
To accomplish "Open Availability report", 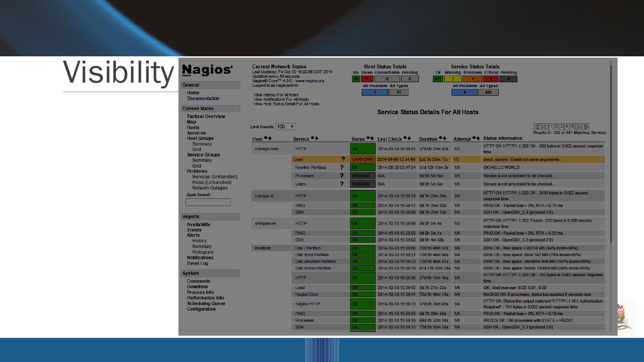I will click(x=199, y=225).
